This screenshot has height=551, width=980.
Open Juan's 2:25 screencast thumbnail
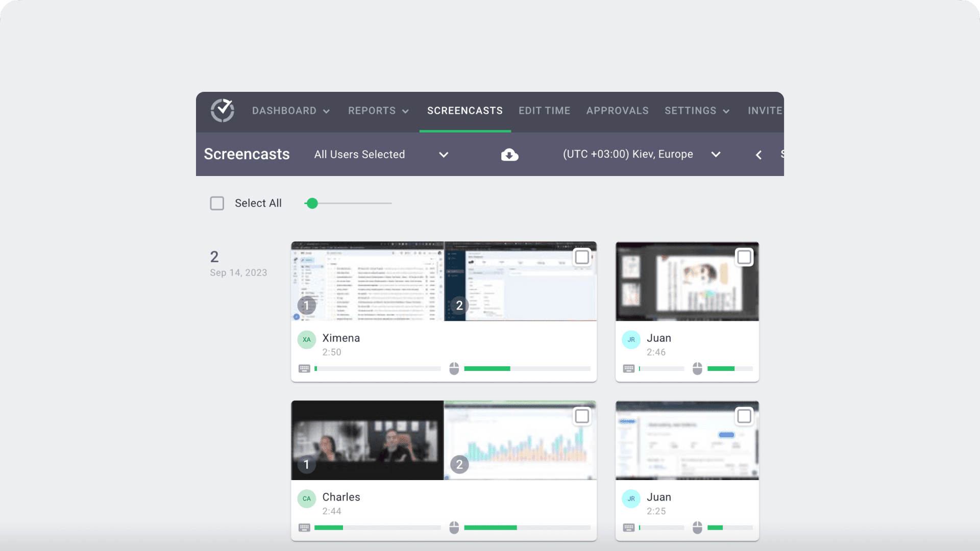[687, 440]
